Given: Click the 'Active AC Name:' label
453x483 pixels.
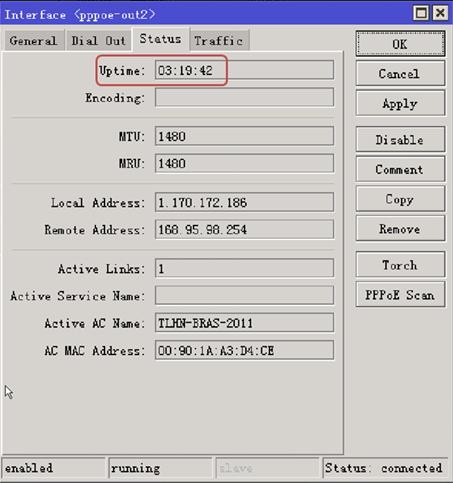Looking at the screenshot, I should [95, 323].
